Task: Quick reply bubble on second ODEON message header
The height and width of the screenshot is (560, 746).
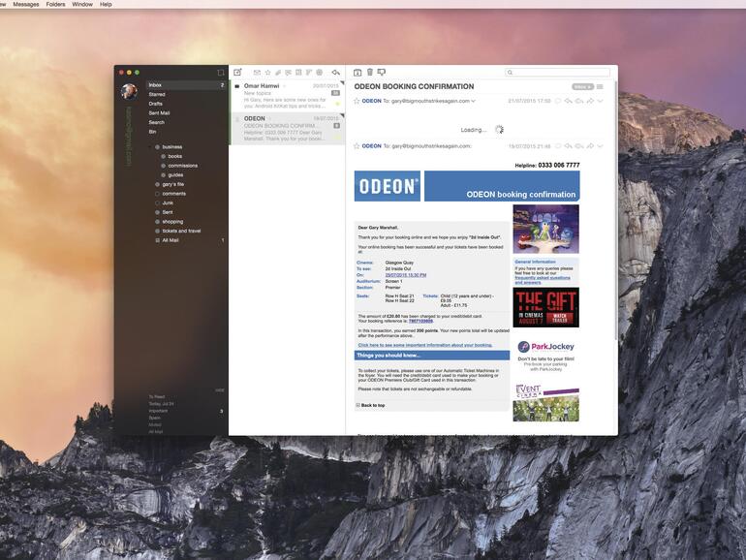Action: [x=558, y=146]
